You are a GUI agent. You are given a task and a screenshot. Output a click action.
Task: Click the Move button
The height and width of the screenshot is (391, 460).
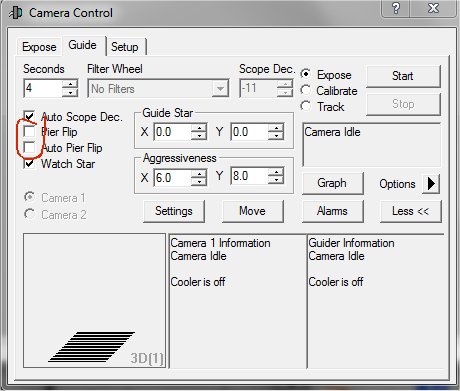tap(253, 211)
